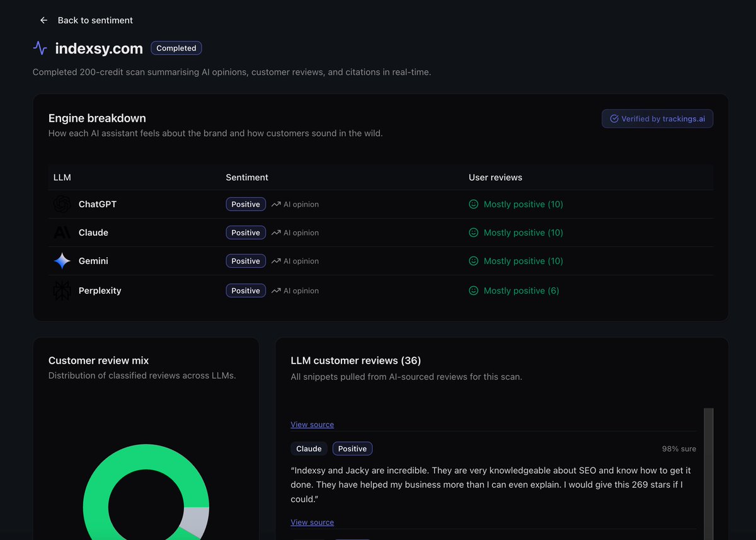Select the Claude logo in the LLM column
756x540 pixels.
coord(62,232)
